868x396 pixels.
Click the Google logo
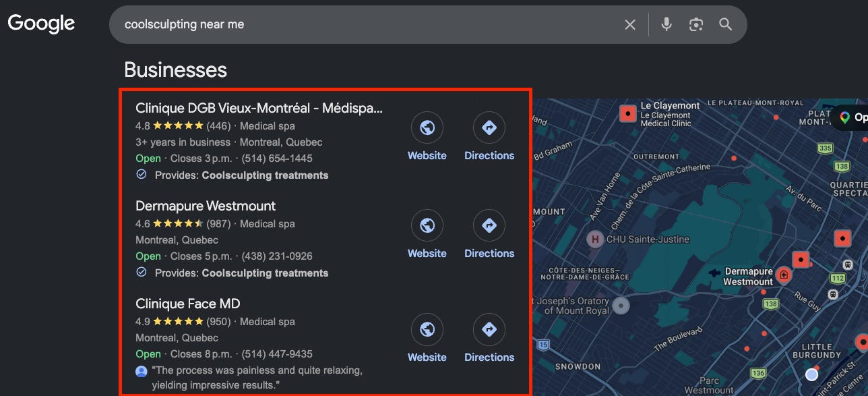41,24
